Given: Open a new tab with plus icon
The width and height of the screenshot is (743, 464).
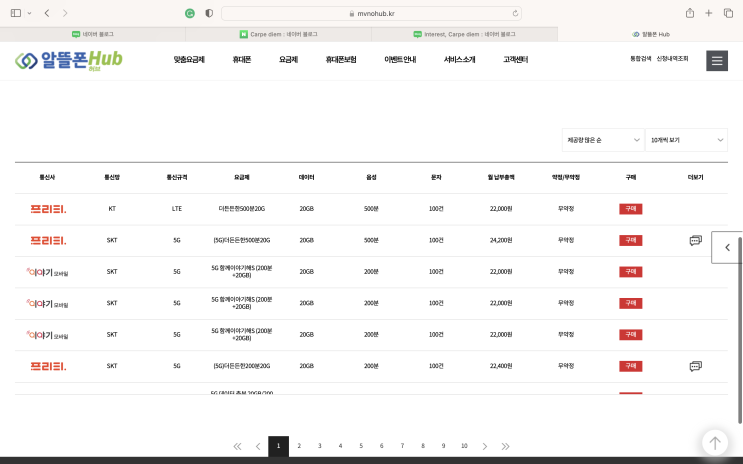Looking at the screenshot, I should pos(708,13).
